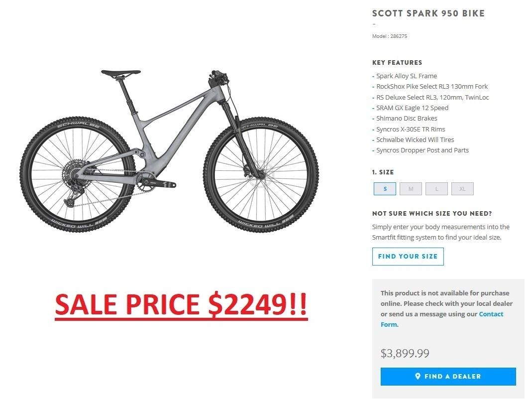Click the Spark Alloy SL Frame feature
This screenshot has height=406, width=532.
pyautogui.click(x=407, y=76)
